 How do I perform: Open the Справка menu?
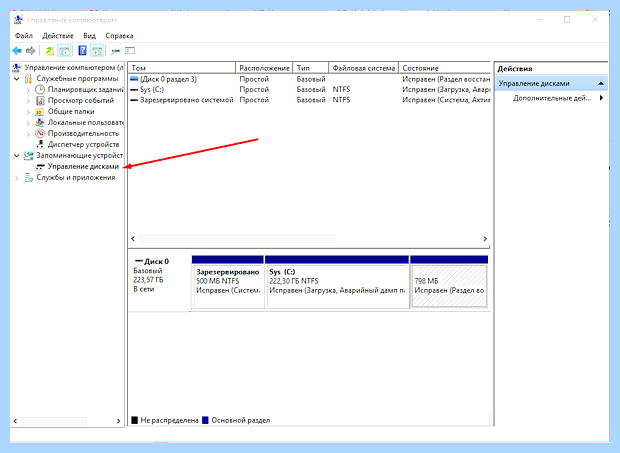(x=119, y=36)
